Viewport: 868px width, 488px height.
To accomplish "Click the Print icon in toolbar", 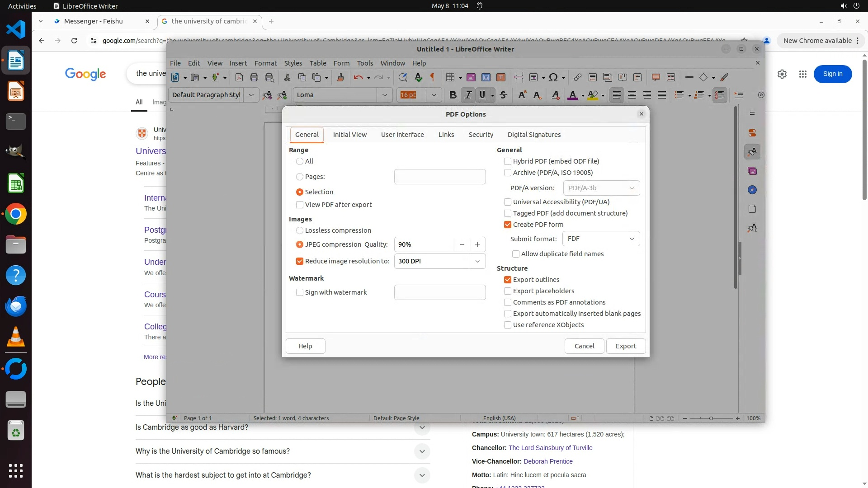I will (254, 78).
